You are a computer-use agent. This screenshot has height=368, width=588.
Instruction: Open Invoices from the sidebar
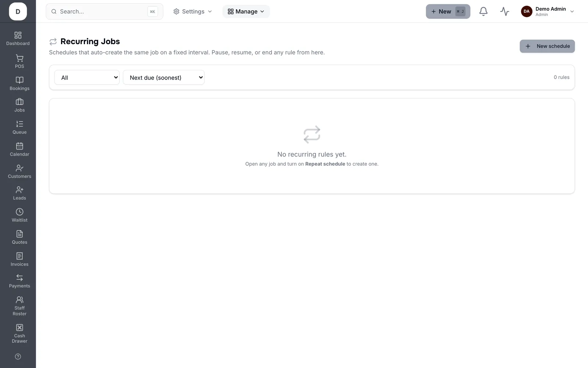tap(19, 259)
